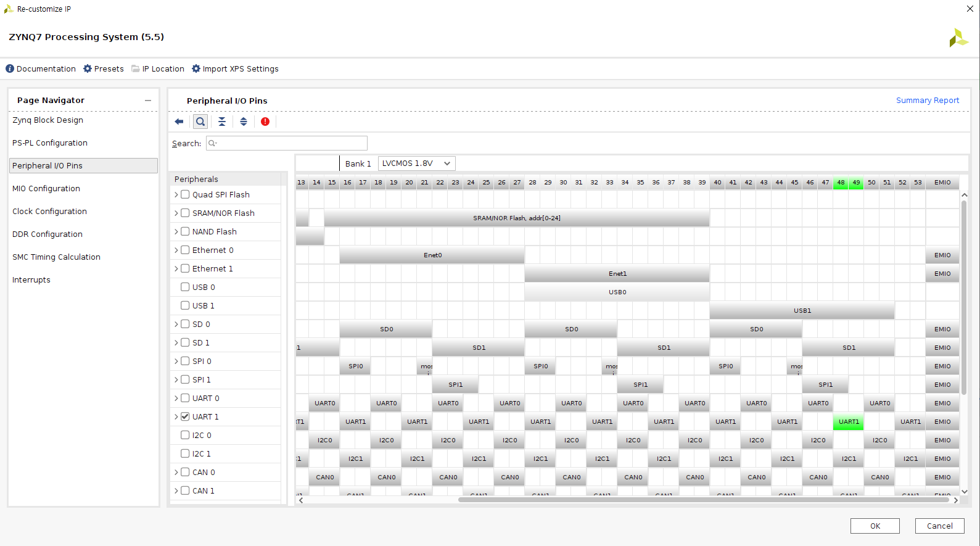Click the green MIO pin 49 header

click(x=856, y=183)
